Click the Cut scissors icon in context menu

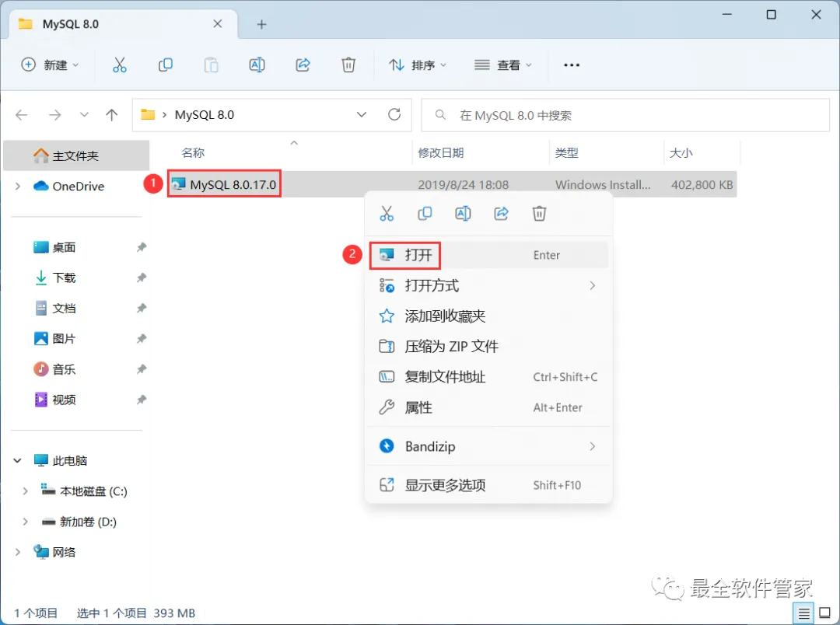[x=387, y=213]
